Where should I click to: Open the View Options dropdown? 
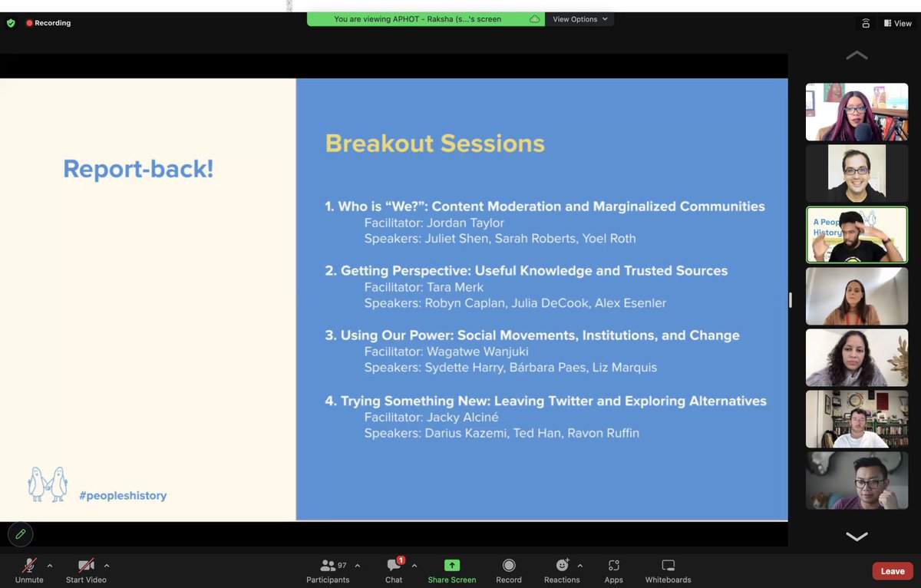[x=580, y=19]
